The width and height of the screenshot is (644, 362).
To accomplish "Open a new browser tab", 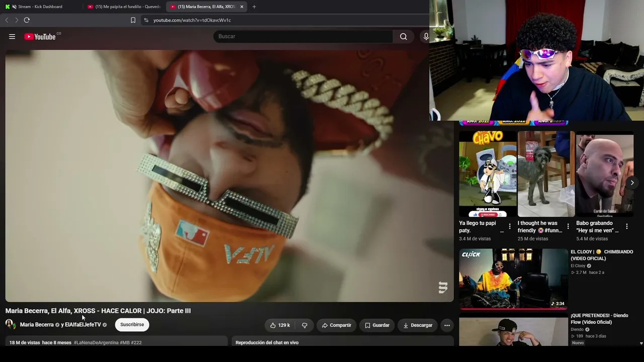I will click(x=254, y=7).
